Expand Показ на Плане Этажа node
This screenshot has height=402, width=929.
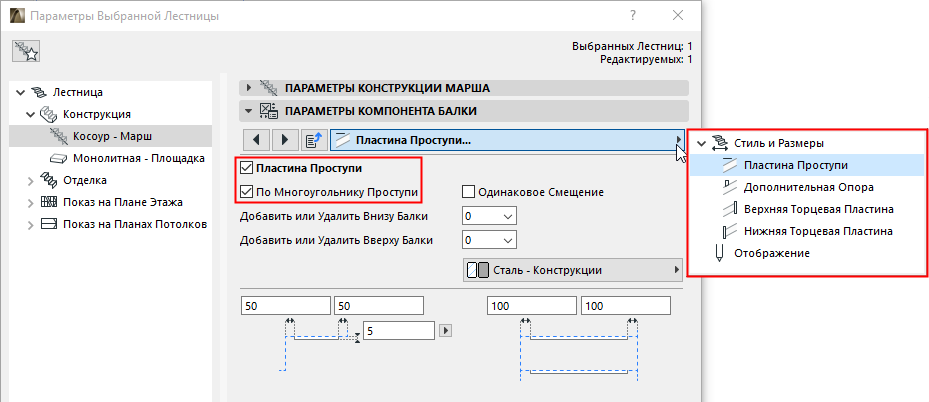[30, 202]
